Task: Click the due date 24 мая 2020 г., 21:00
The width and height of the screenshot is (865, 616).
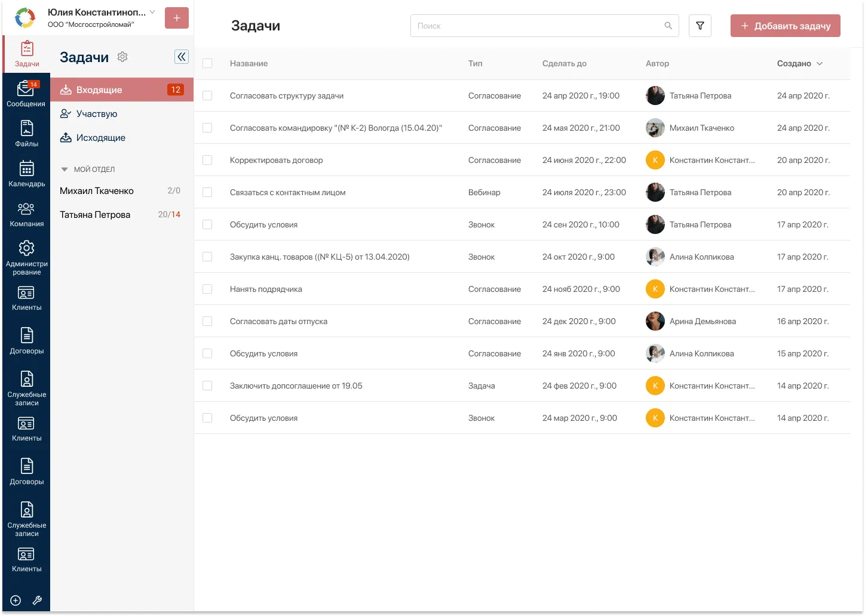Action: click(581, 128)
